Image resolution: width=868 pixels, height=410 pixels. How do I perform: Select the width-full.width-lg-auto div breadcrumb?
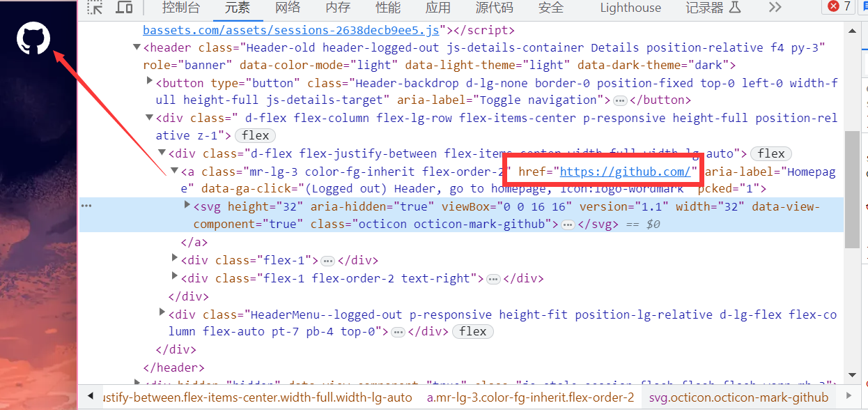point(258,397)
